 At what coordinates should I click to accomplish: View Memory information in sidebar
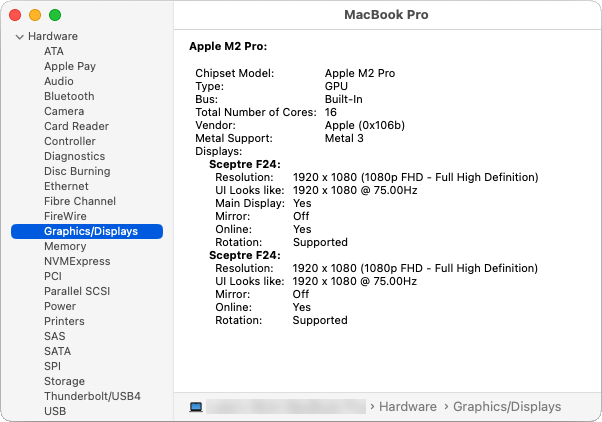65,246
